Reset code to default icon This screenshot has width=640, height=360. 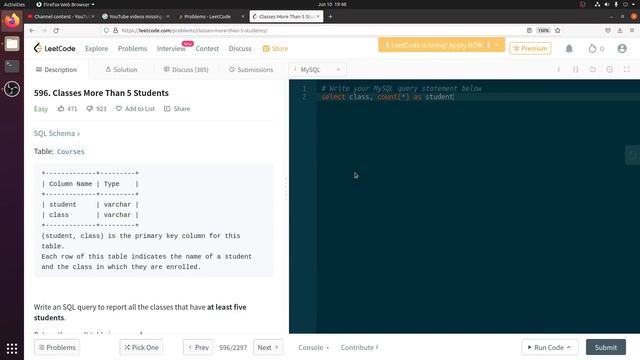[593, 69]
